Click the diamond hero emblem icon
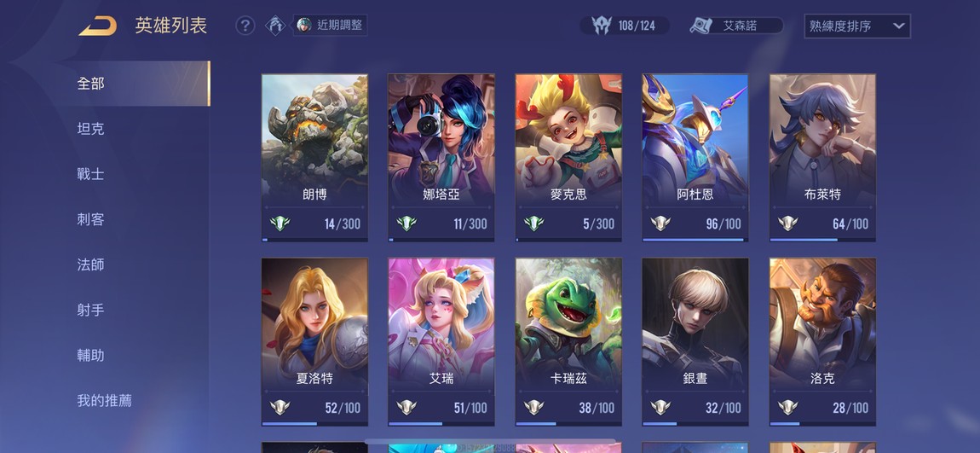 coord(275,26)
